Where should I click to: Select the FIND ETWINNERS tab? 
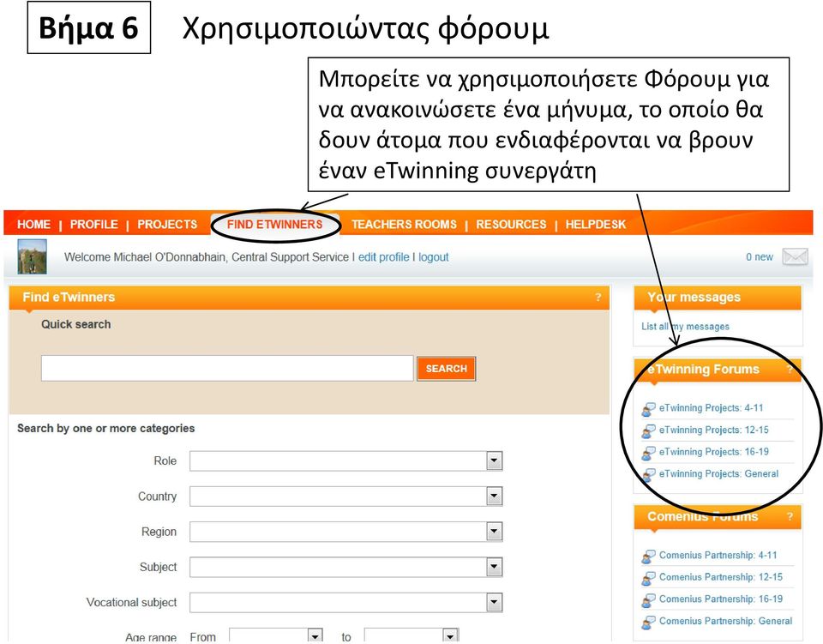(275, 225)
